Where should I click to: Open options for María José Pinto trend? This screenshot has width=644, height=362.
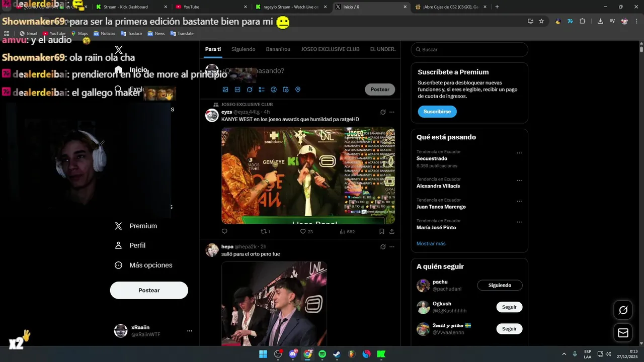tap(519, 222)
